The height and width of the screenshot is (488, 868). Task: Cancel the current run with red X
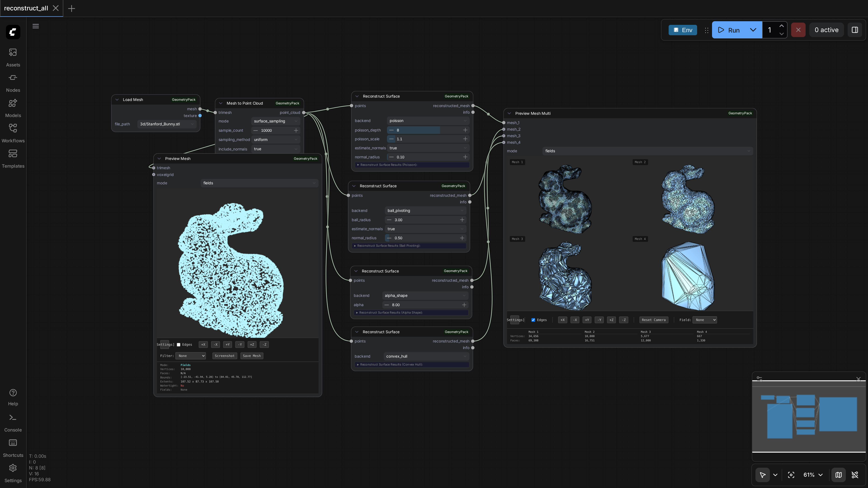(x=798, y=30)
